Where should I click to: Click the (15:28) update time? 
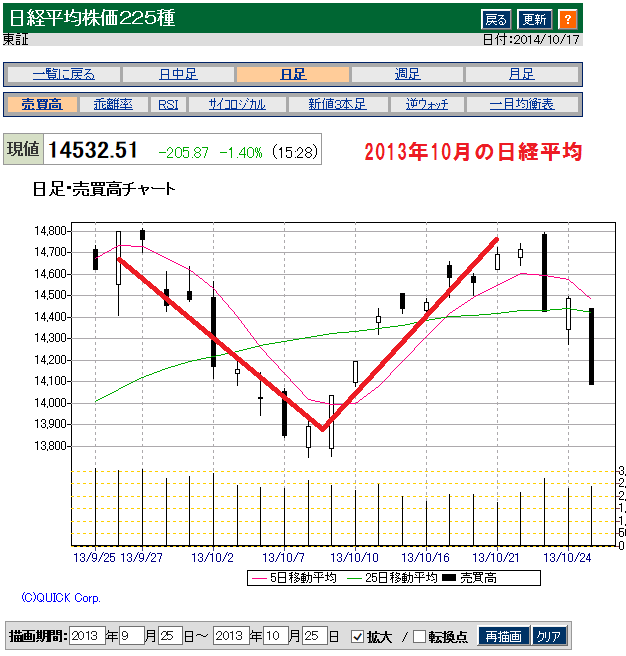pyautogui.click(x=295, y=152)
